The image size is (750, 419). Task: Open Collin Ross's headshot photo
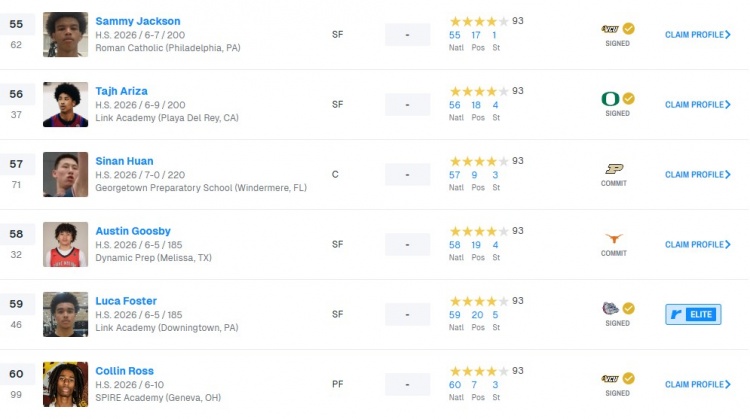66,385
